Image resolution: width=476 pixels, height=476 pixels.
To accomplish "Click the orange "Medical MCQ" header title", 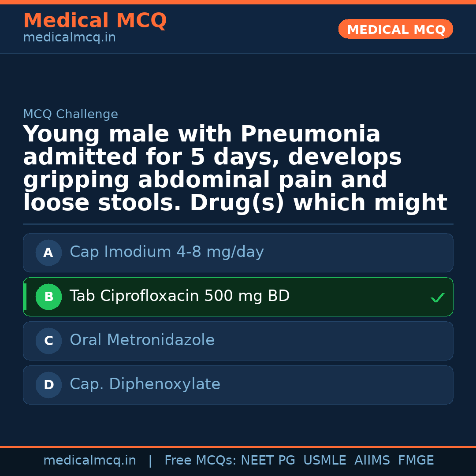I will pyautogui.click(x=95, y=21).
